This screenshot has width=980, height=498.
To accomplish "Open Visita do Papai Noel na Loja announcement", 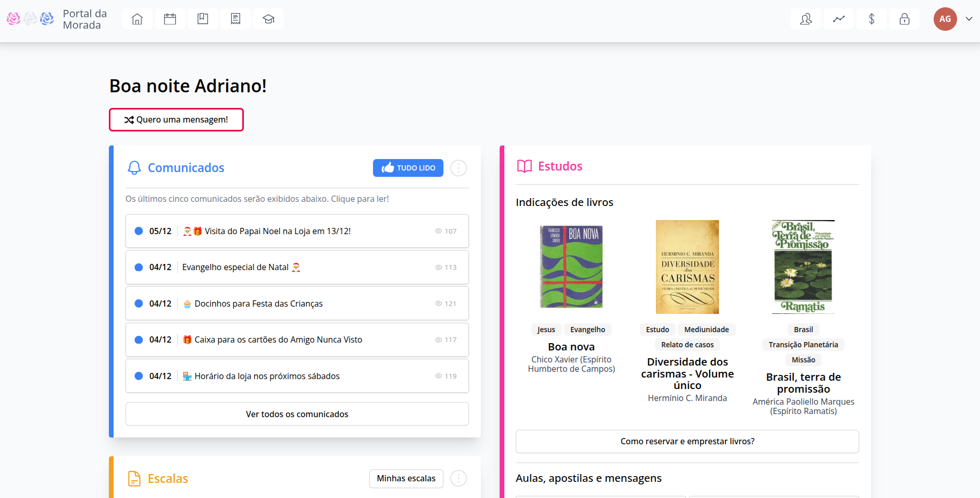I will tap(297, 231).
